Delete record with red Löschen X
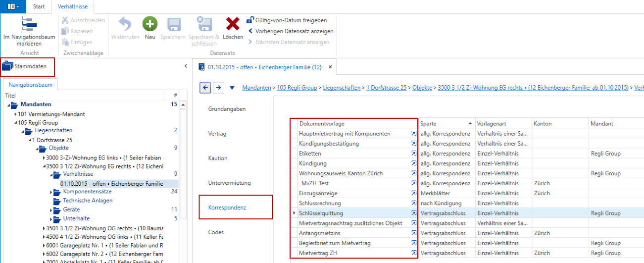The height and width of the screenshot is (263, 644). (233, 24)
